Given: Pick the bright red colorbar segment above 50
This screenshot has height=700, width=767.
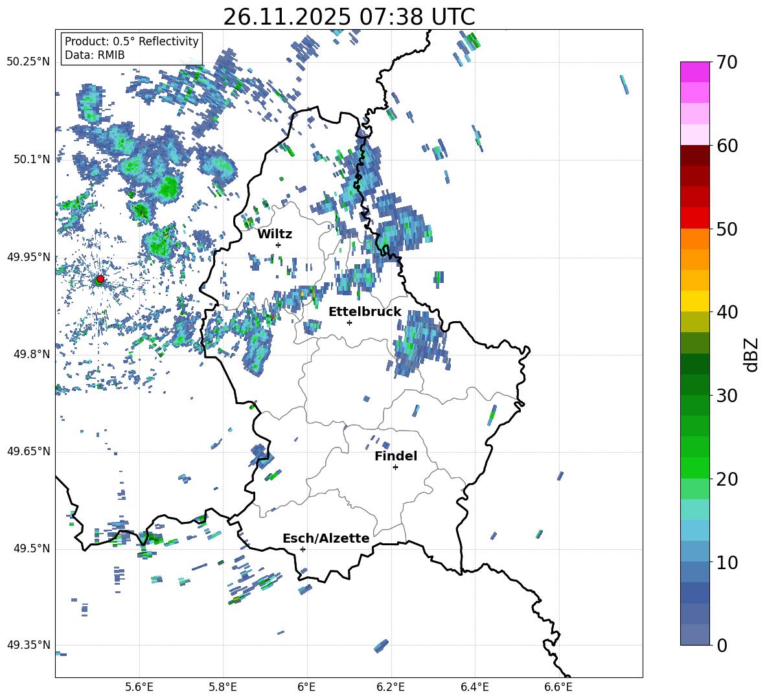Looking at the screenshot, I should click(x=694, y=218).
